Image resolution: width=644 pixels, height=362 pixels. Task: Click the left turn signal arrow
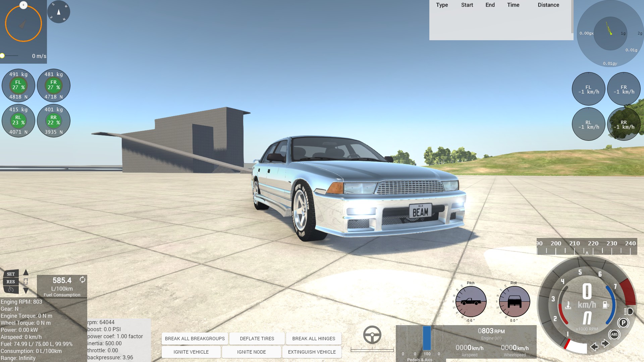(x=594, y=347)
